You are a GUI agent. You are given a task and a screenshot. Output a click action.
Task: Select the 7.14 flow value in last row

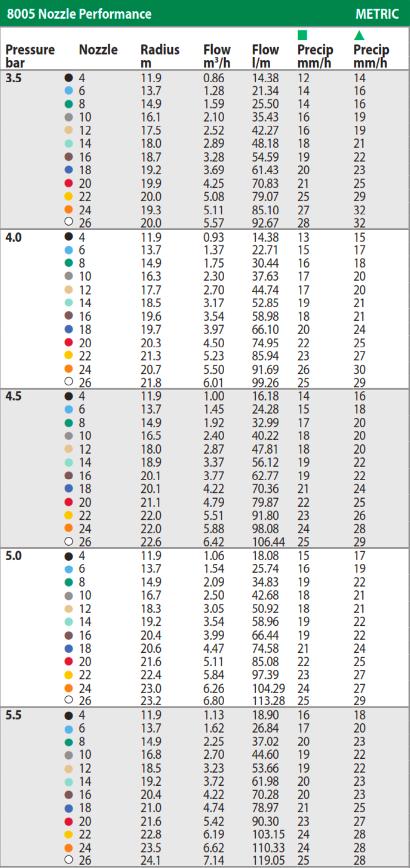click(x=213, y=861)
